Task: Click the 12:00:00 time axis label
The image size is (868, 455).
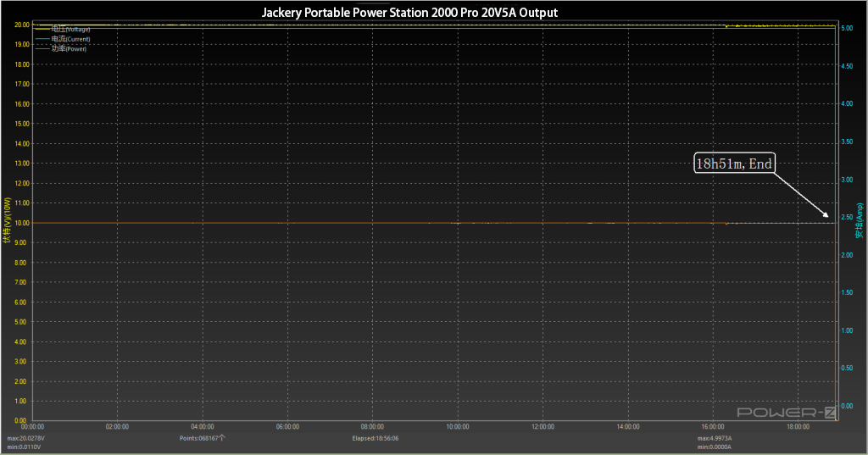Action: click(x=542, y=427)
